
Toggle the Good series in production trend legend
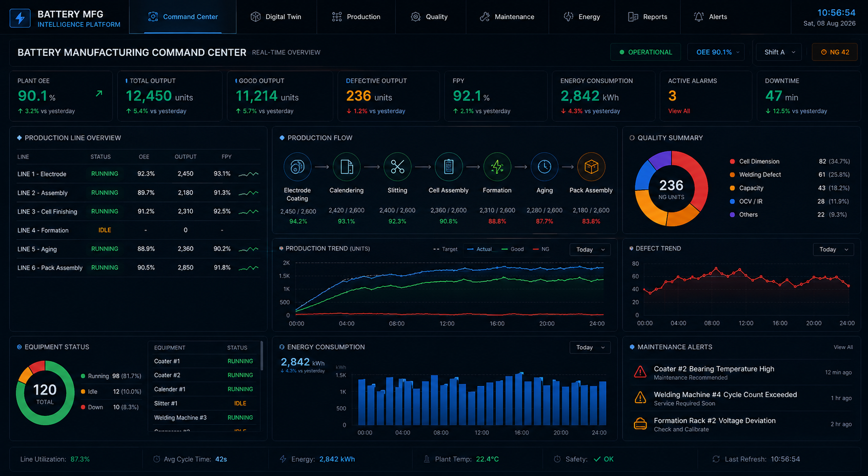(513, 250)
